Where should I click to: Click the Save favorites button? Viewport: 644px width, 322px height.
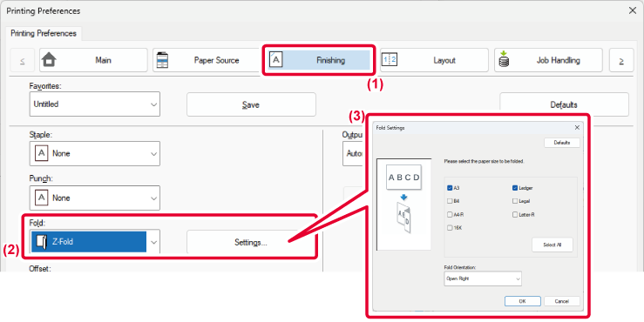point(251,104)
